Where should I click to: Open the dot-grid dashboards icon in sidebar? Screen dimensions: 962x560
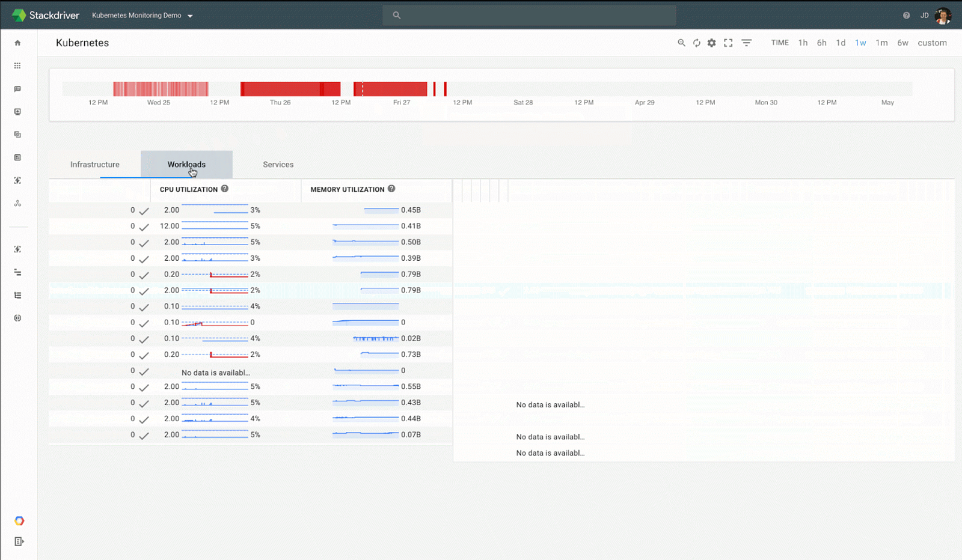pyautogui.click(x=17, y=65)
